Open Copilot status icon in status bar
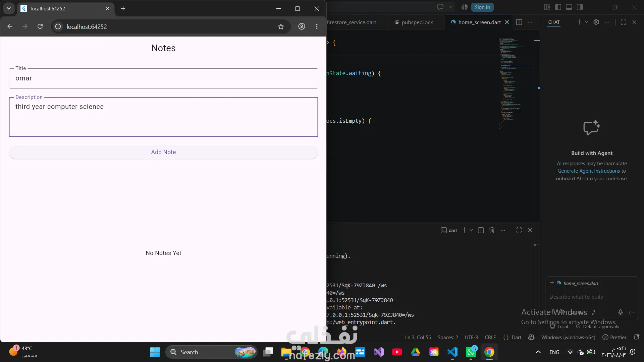The image size is (644, 362). tap(531, 337)
